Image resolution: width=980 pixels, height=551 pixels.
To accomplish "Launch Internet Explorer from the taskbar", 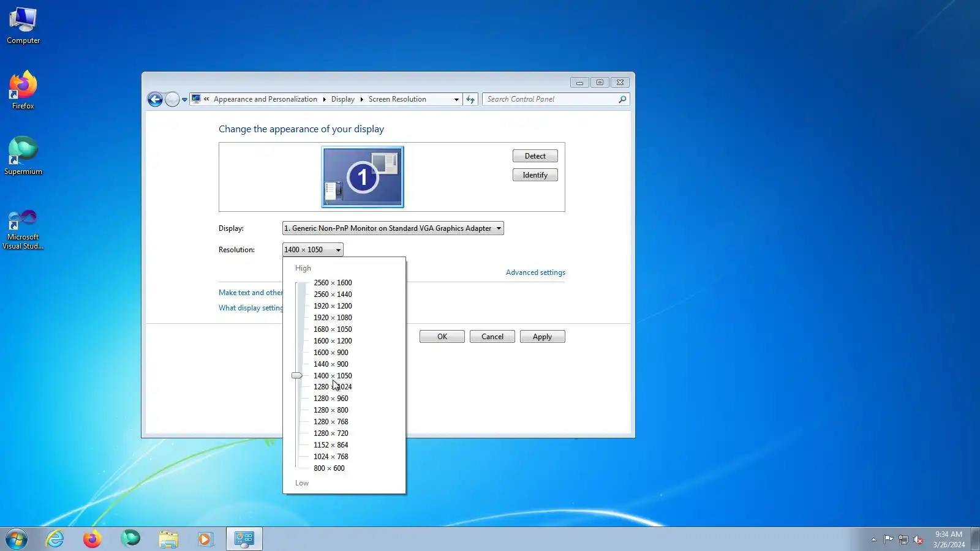I will [55, 539].
